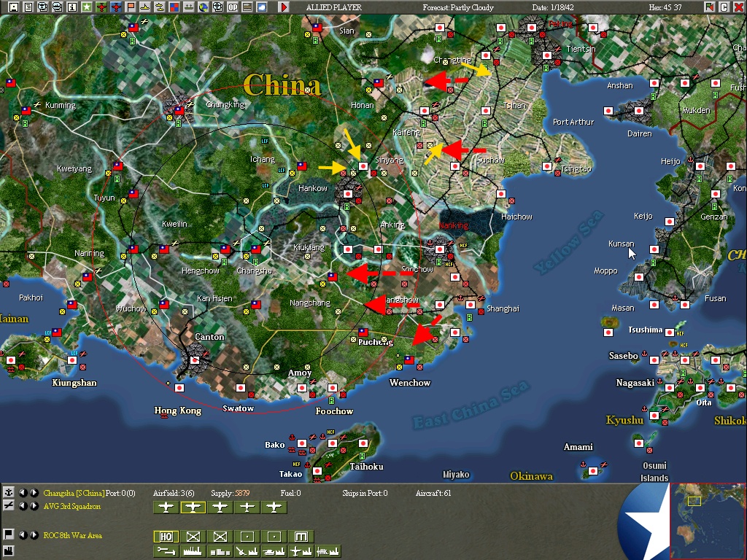Viewport: 747px width, 560px height.
Task: Click the white star on green toolbar icon
Action: (x=86, y=7)
